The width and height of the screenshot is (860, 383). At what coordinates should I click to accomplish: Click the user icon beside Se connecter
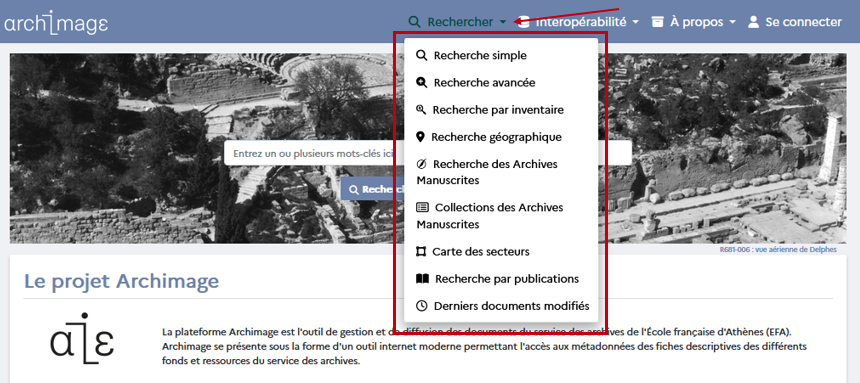(x=754, y=22)
